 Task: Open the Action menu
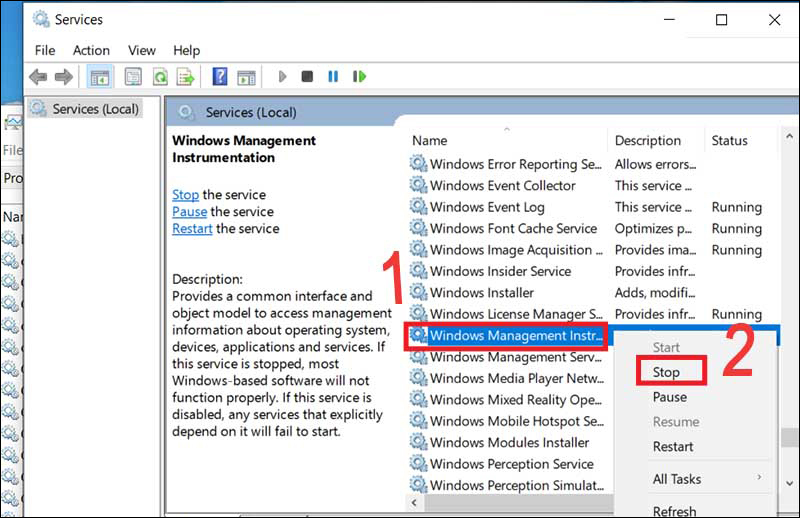coord(91,50)
